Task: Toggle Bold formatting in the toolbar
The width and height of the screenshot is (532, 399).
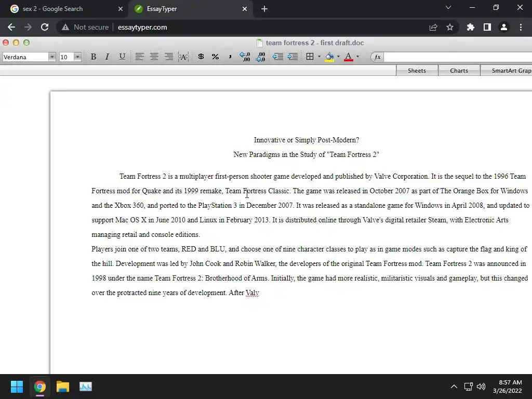Action: [x=94, y=57]
